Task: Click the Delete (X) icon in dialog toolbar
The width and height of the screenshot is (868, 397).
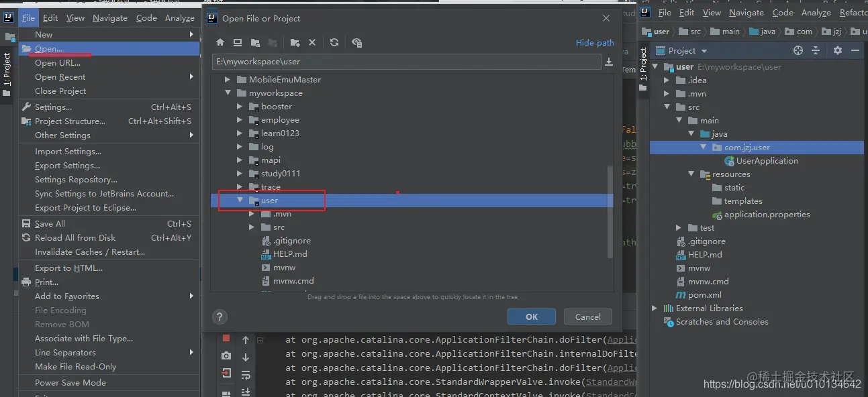Action: point(312,42)
